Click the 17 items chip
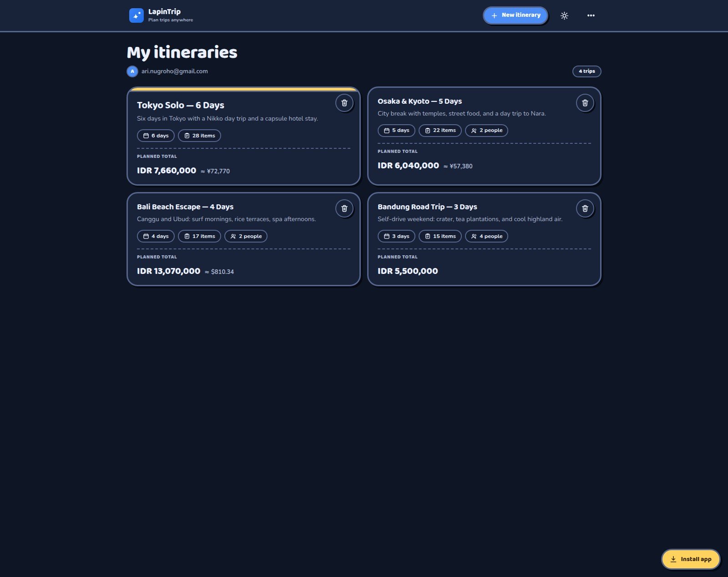This screenshot has width=728, height=577. (x=199, y=236)
